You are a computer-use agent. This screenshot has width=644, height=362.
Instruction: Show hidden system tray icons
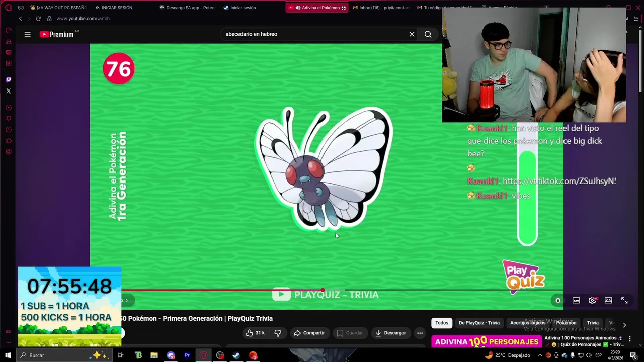540,355
